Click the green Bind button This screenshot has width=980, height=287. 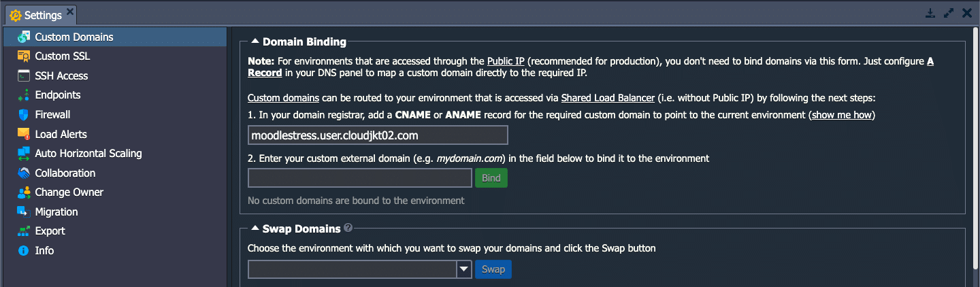pyautogui.click(x=491, y=178)
